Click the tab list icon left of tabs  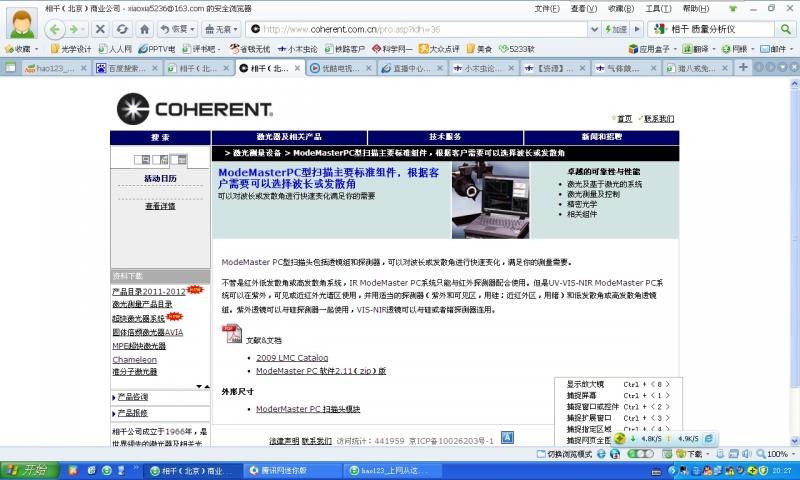[x=10, y=68]
